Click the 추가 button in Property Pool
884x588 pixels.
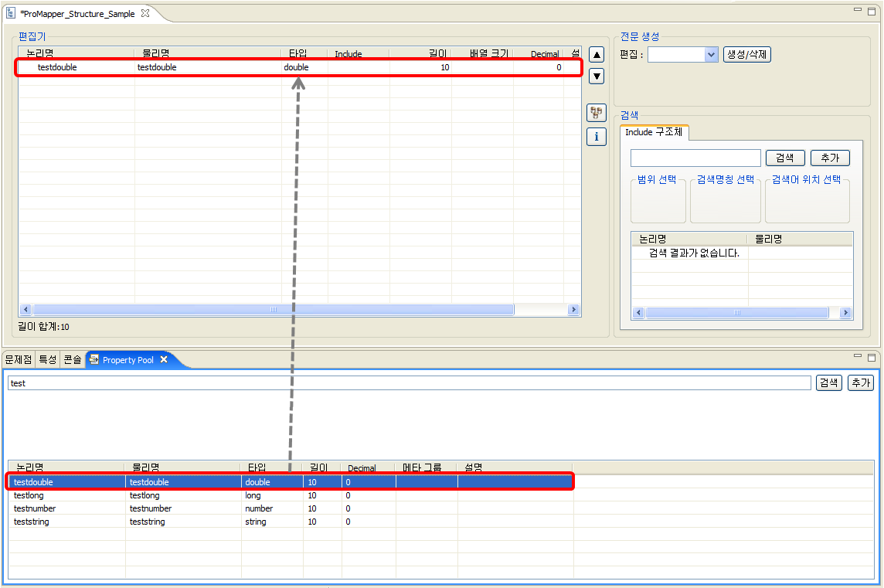(860, 382)
